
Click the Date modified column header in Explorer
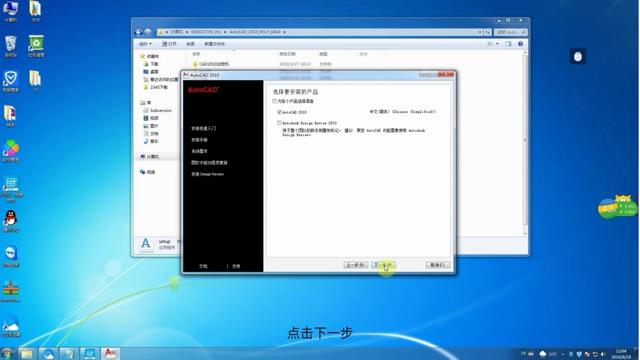click(x=287, y=54)
